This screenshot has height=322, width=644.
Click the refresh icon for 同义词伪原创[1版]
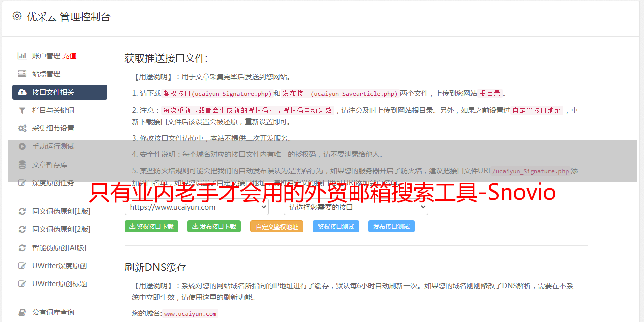[22, 211]
